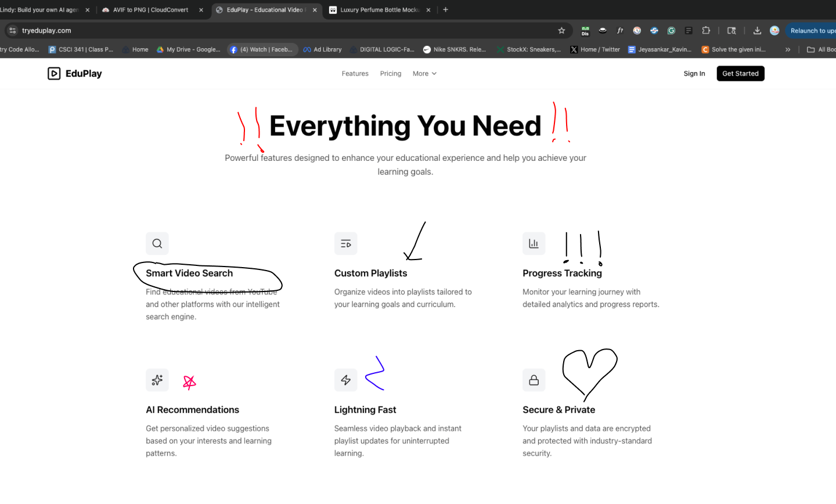The width and height of the screenshot is (836, 504).
Task: Open the Ad Library bookmark
Action: [322, 49]
